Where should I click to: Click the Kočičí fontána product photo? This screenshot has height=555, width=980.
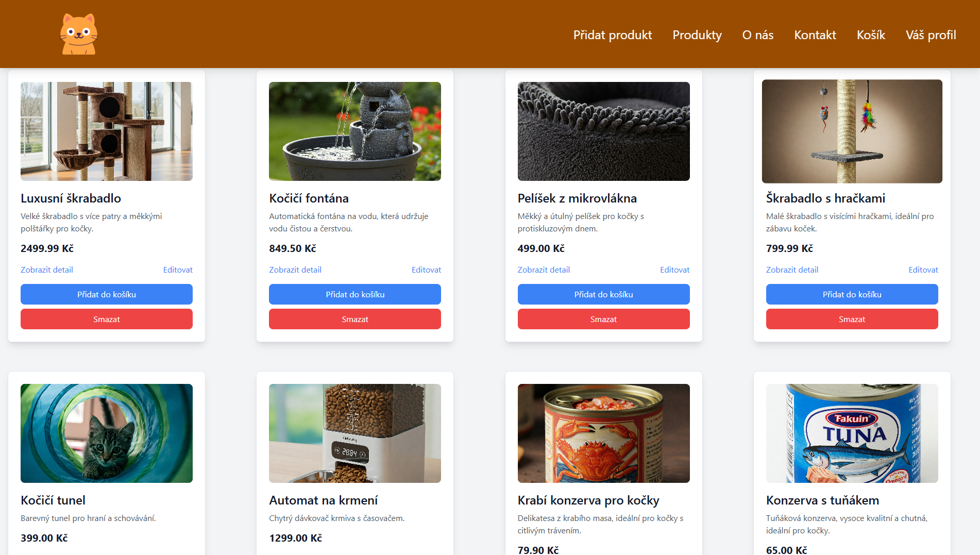355,131
